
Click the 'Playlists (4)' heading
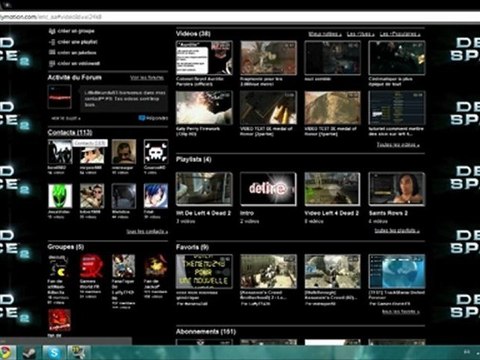(x=193, y=159)
